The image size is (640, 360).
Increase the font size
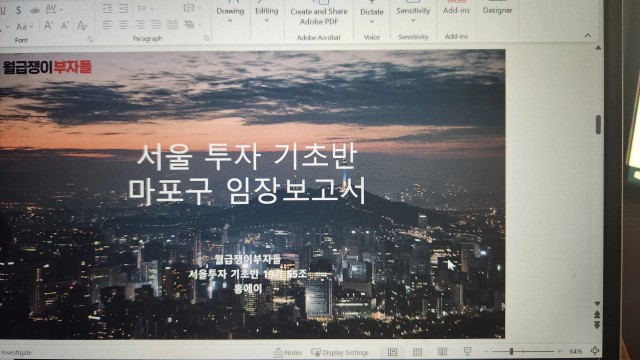[x=48, y=26]
